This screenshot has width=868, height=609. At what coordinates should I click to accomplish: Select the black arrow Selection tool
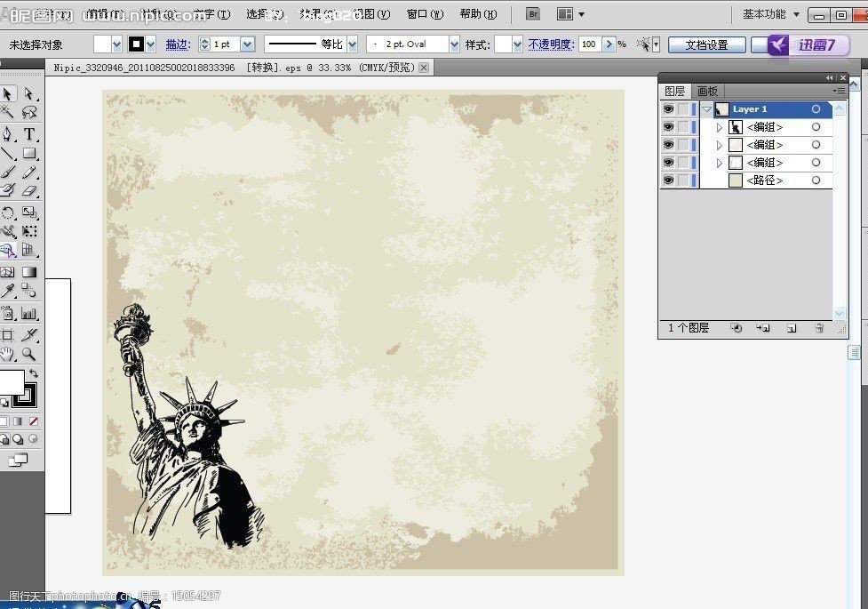(x=7, y=94)
